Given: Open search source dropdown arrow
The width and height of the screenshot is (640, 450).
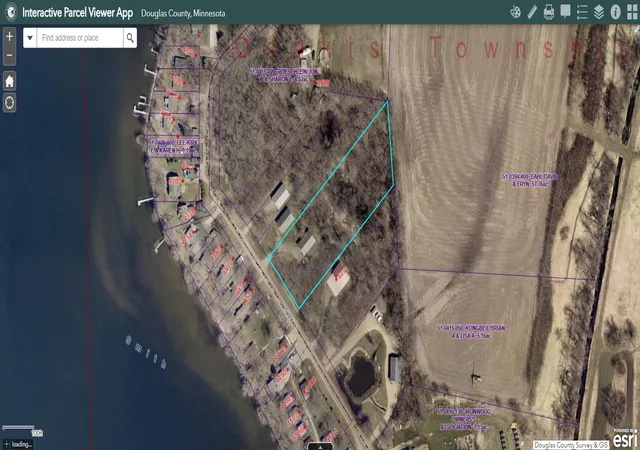Looking at the screenshot, I should pos(30,38).
